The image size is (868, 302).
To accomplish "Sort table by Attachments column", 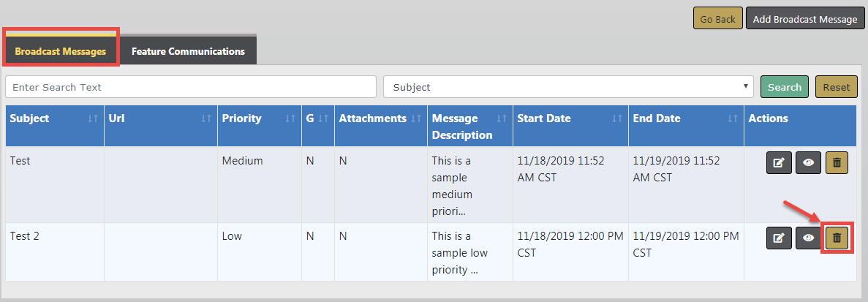I will click(415, 118).
